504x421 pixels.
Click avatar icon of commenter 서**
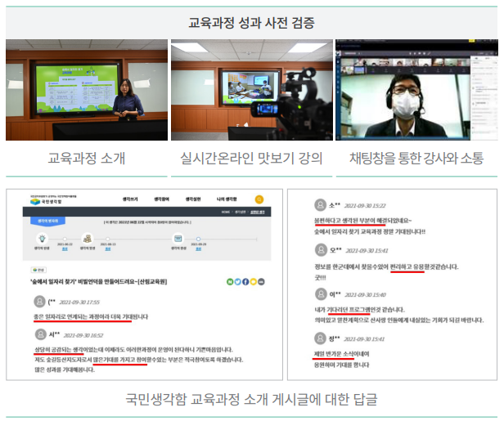pyautogui.click(x=38, y=334)
